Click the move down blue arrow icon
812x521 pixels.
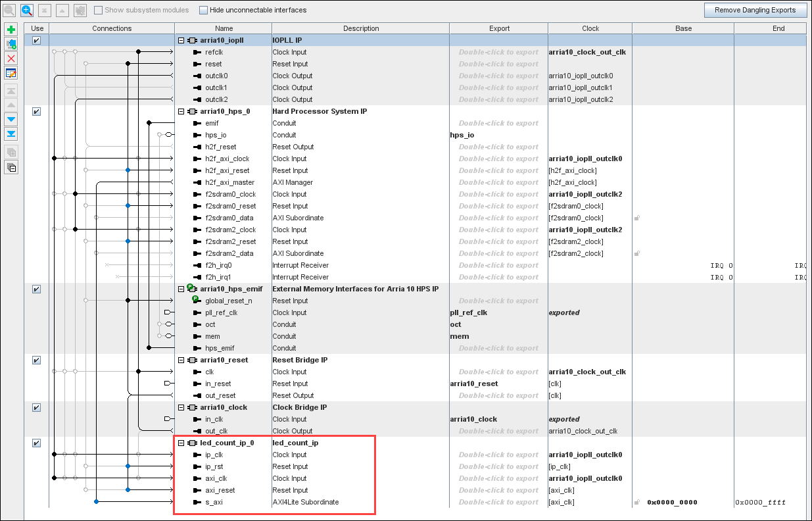pyautogui.click(x=11, y=119)
